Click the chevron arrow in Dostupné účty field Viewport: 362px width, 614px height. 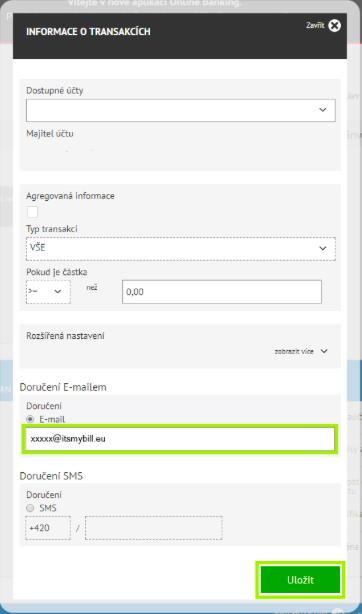(x=322, y=110)
